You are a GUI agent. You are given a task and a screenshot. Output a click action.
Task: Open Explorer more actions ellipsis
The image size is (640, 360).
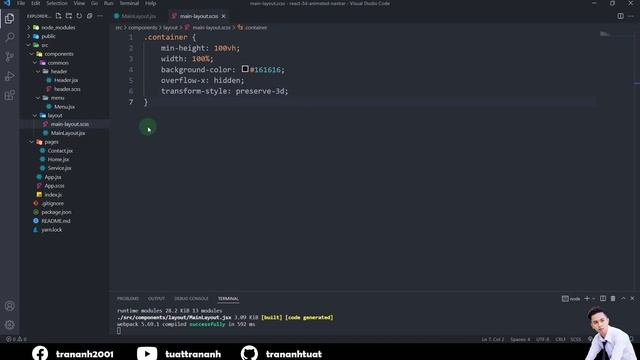pyautogui.click(x=100, y=16)
